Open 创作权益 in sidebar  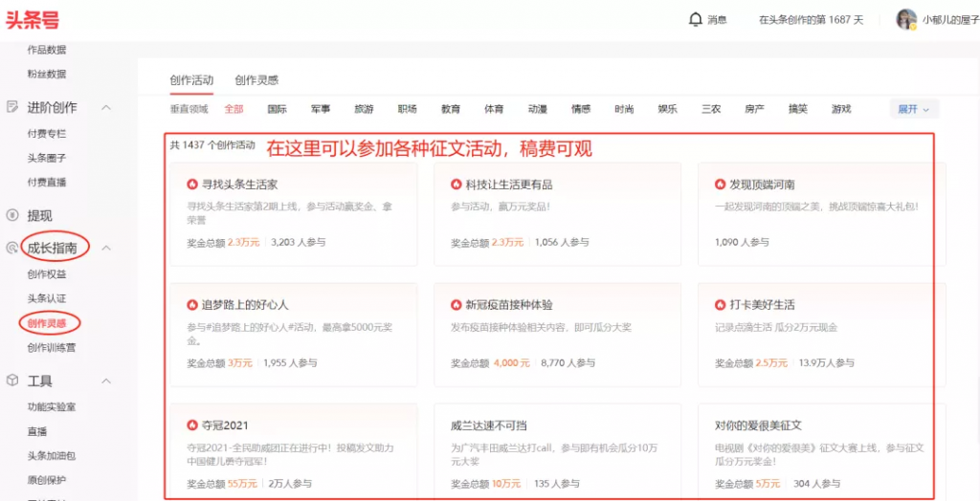point(47,274)
